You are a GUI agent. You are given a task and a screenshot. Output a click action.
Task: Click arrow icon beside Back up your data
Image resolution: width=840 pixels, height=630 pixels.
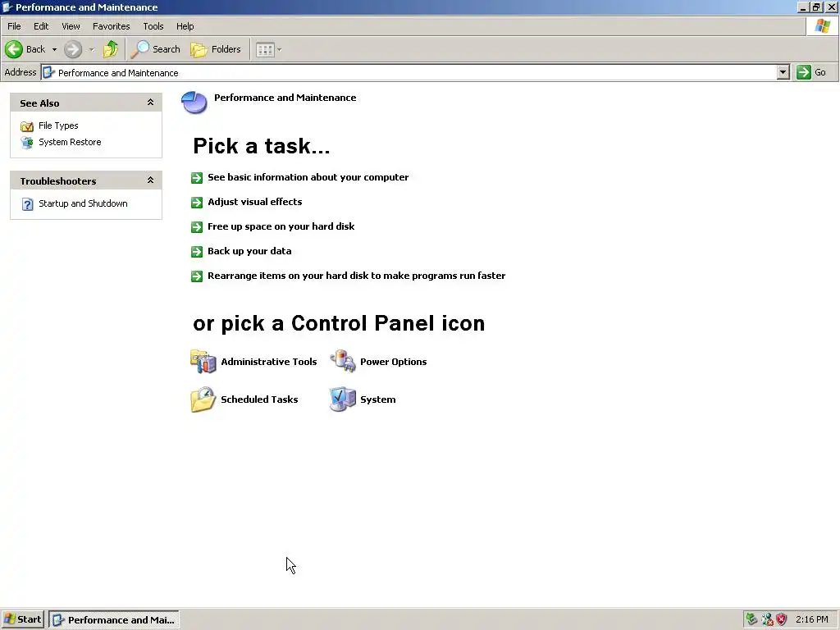click(x=197, y=252)
